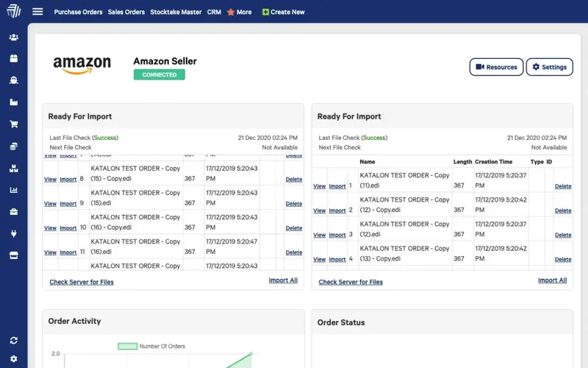Viewport: 588px width, 368px height.
Task: Click the Resources button
Action: [x=496, y=67]
